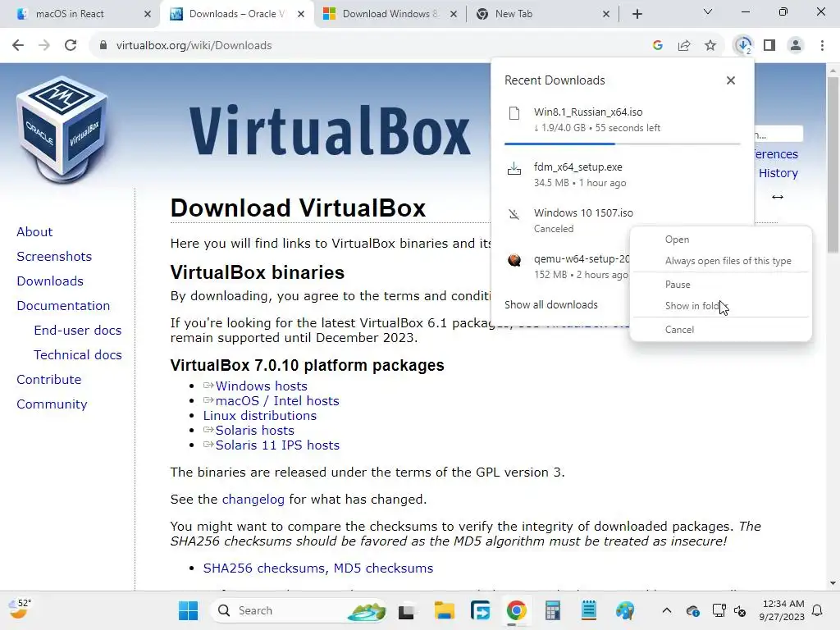This screenshot has height=630, width=840.
Task: Open End-user docs sidebar link
Action: [78, 331]
